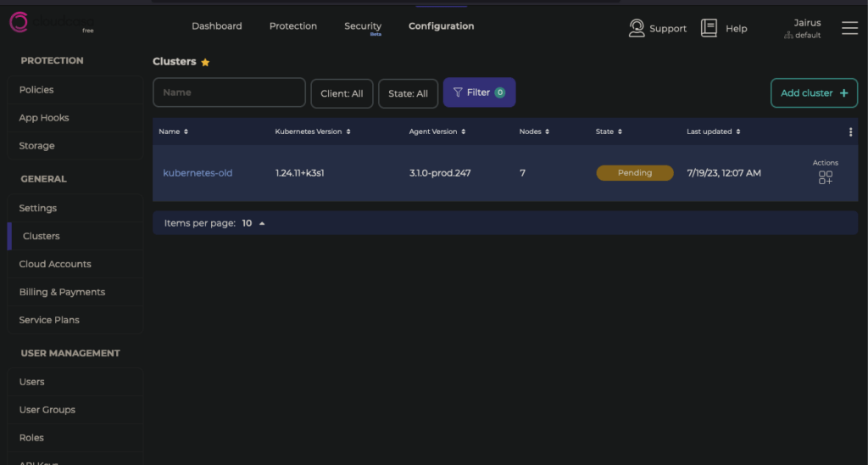Open the Client: All filter dropdown
This screenshot has width=868, height=465.
342,93
